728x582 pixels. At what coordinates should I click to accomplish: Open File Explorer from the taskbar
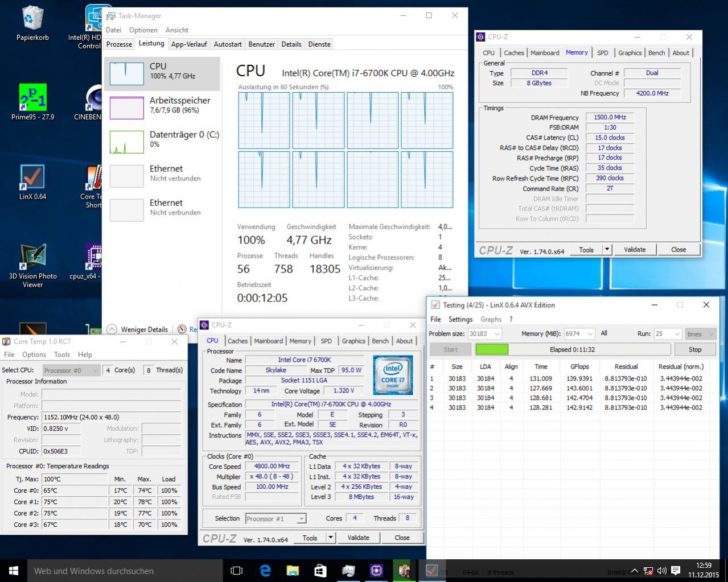(x=293, y=571)
